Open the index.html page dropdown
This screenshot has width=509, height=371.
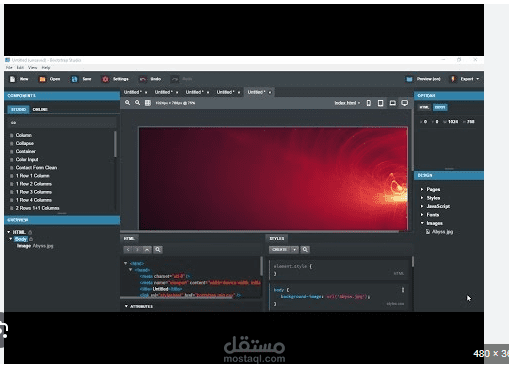[347, 103]
